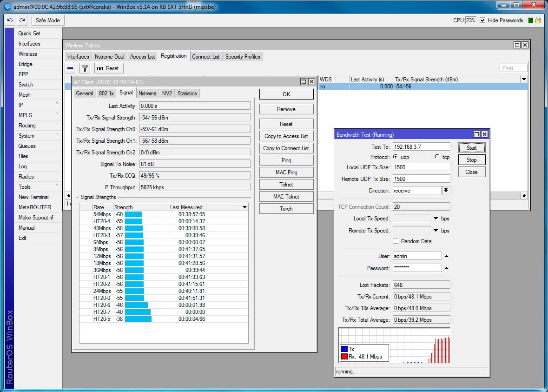This screenshot has width=548, height=392.
Task: Click the Find search field
Action: [514, 68]
